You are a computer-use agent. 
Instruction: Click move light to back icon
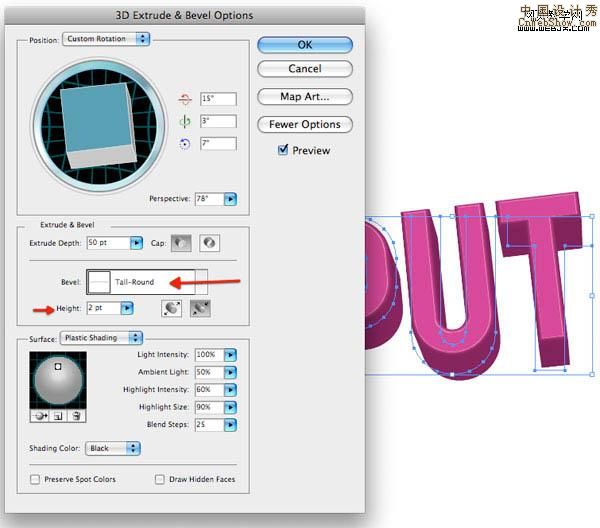point(39,416)
